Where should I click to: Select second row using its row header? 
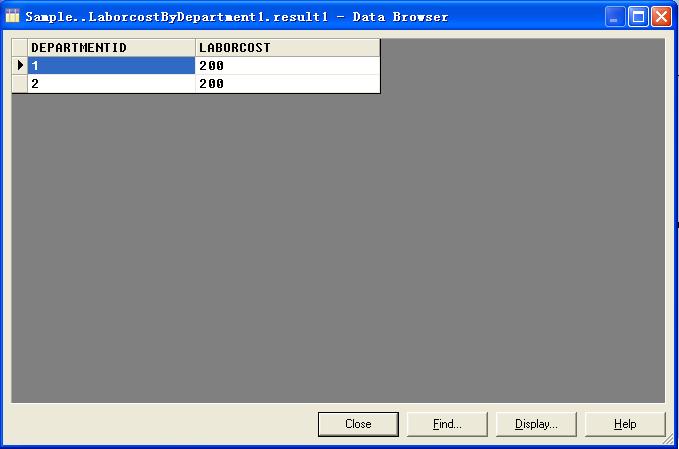(x=20, y=84)
